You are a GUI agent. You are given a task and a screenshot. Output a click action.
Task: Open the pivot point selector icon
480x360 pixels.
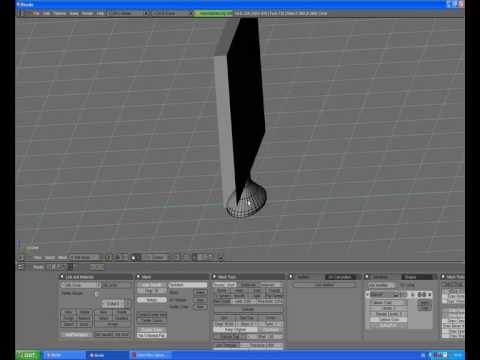(119, 258)
